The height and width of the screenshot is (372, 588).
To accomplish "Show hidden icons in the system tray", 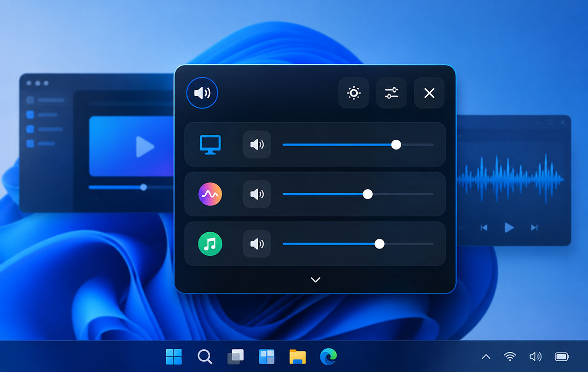I will tap(486, 357).
